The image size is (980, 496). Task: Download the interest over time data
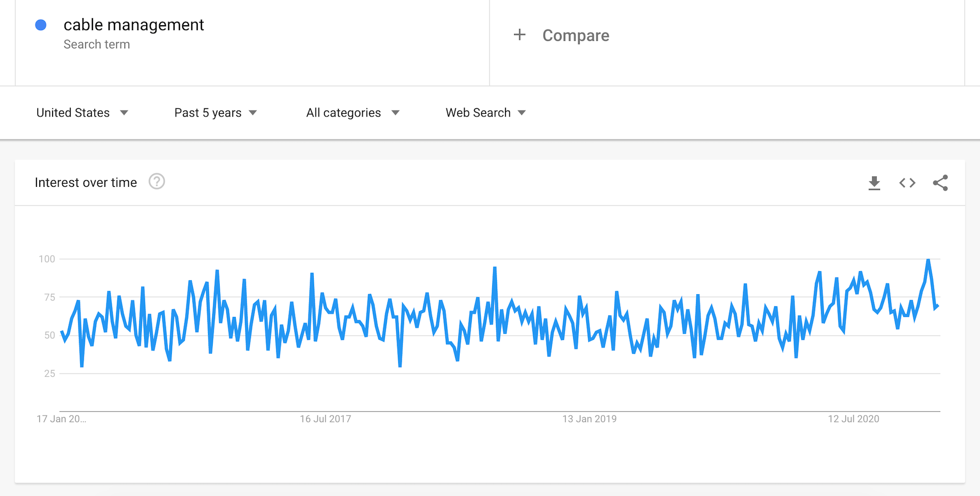tap(874, 183)
